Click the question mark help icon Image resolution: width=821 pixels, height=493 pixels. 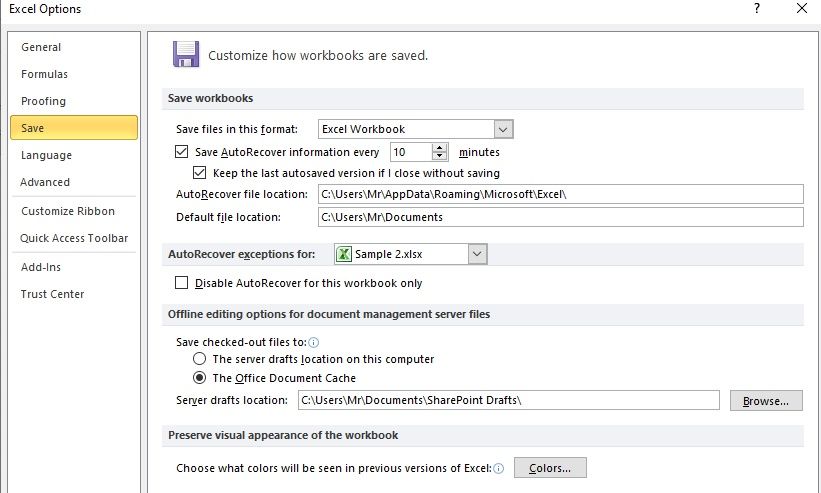757,8
